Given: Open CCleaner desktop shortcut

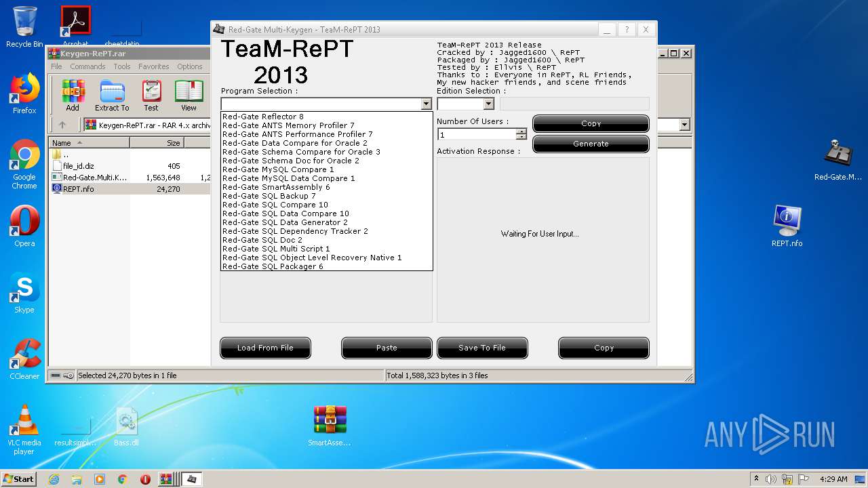Looking at the screenshot, I should coord(24,359).
